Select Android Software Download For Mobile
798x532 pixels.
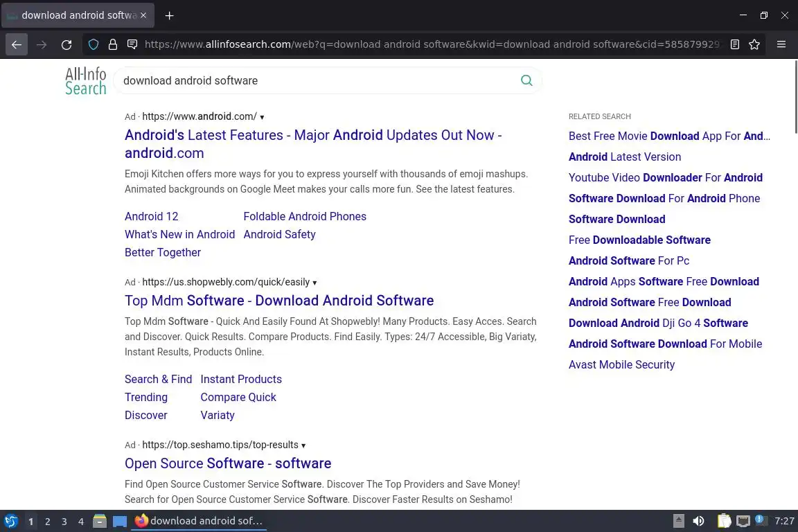pos(665,344)
